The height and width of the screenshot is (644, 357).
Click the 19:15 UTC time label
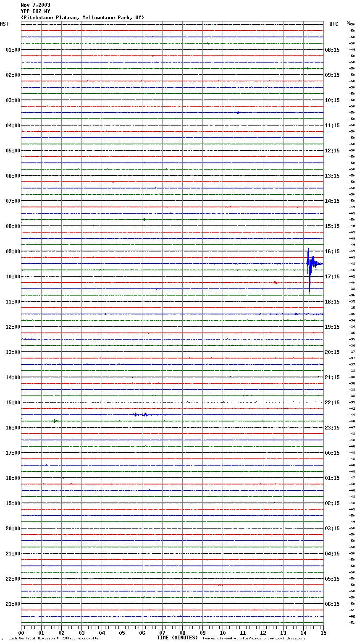(332, 327)
